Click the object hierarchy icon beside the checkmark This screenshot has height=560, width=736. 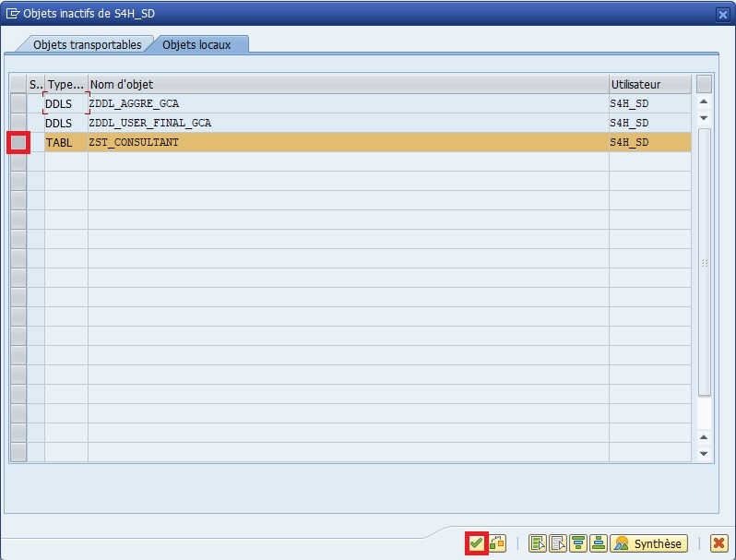(x=497, y=543)
